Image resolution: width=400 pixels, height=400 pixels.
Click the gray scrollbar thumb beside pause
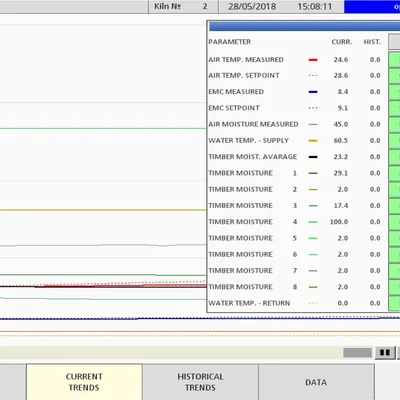point(357,353)
